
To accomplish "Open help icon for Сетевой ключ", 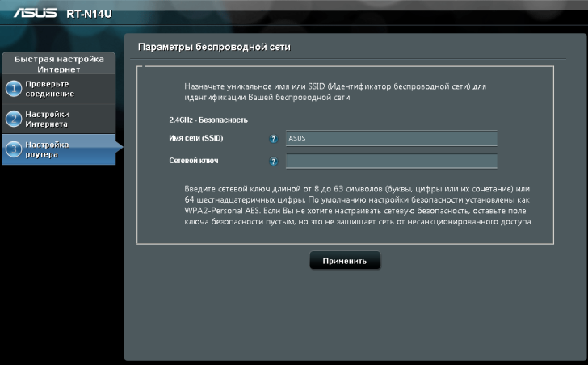I will 274,162.
